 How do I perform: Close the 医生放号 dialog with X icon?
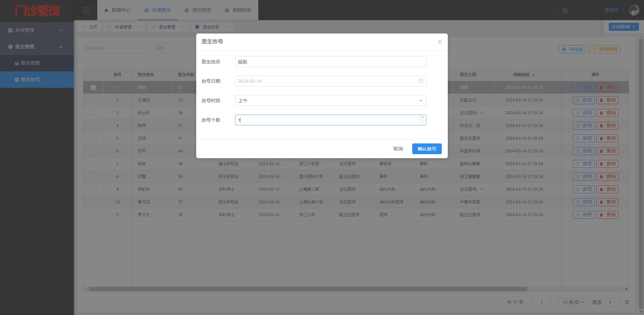tap(440, 42)
